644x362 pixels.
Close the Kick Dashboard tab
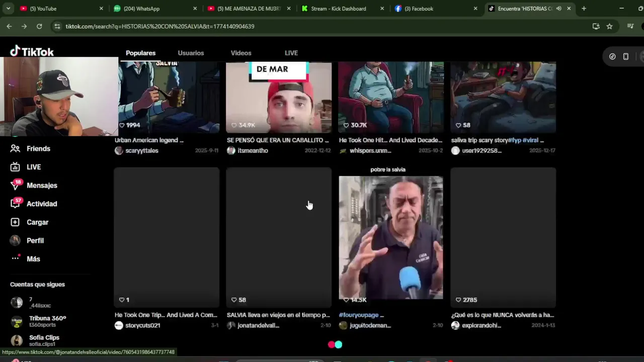coord(382,9)
